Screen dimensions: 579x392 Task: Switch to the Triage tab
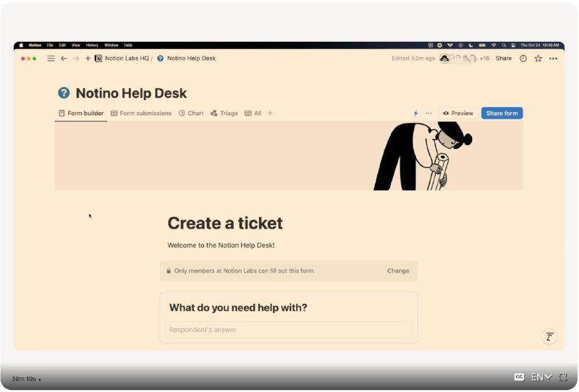pyautogui.click(x=224, y=114)
